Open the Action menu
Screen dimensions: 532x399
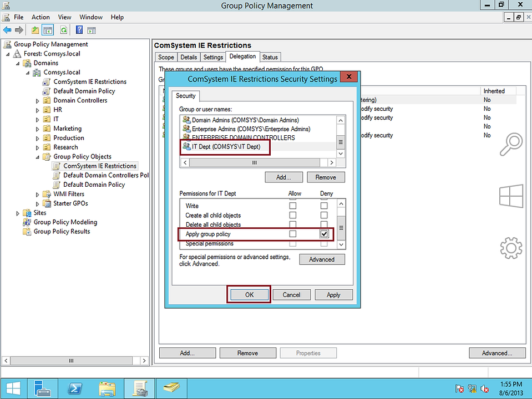pyautogui.click(x=40, y=17)
